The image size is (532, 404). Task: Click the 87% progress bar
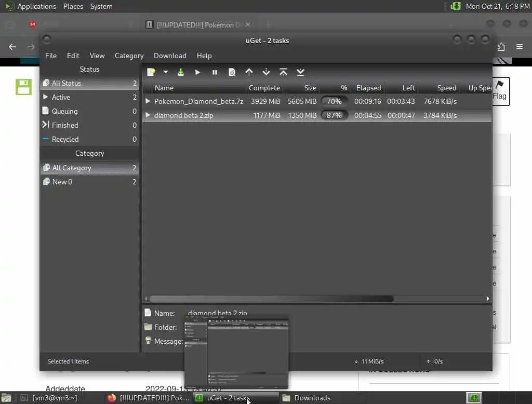(334, 115)
